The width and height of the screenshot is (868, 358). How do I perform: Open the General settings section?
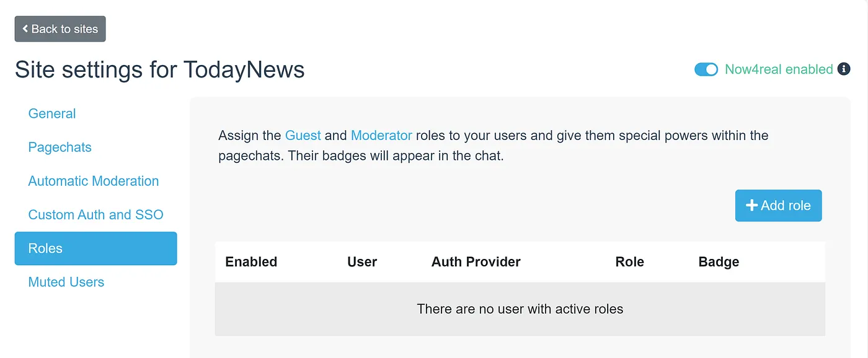(x=52, y=113)
